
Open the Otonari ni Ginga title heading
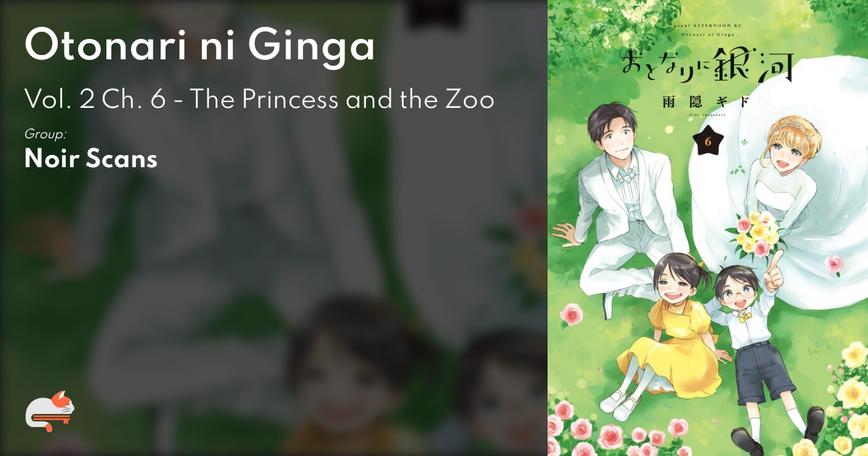coord(200,47)
